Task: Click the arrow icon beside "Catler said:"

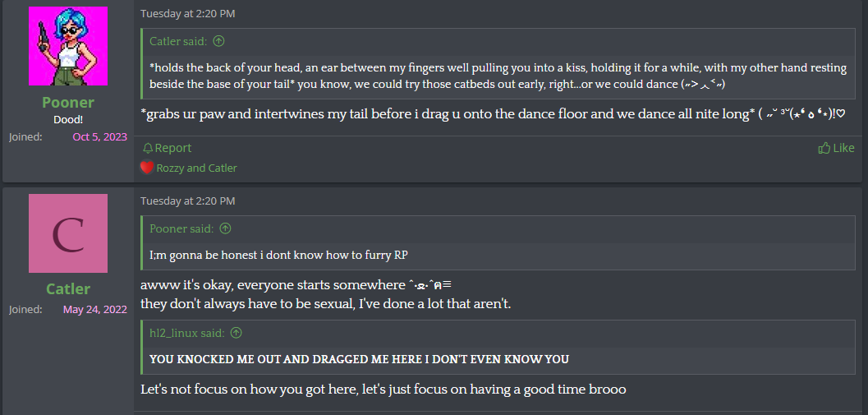Action: pyautogui.click(x=219, y=41)
